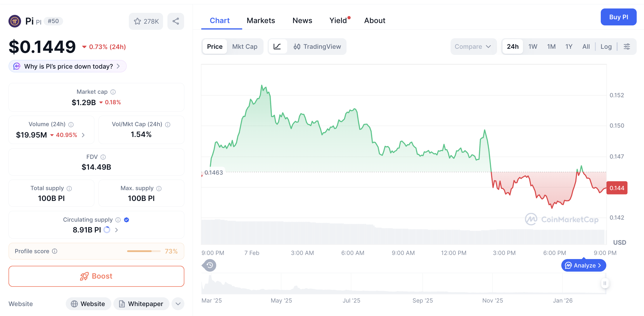Click the Market cap info icon
Image resolution: width=644 pixels, height=316 pixels.
[x=113, y=92]
